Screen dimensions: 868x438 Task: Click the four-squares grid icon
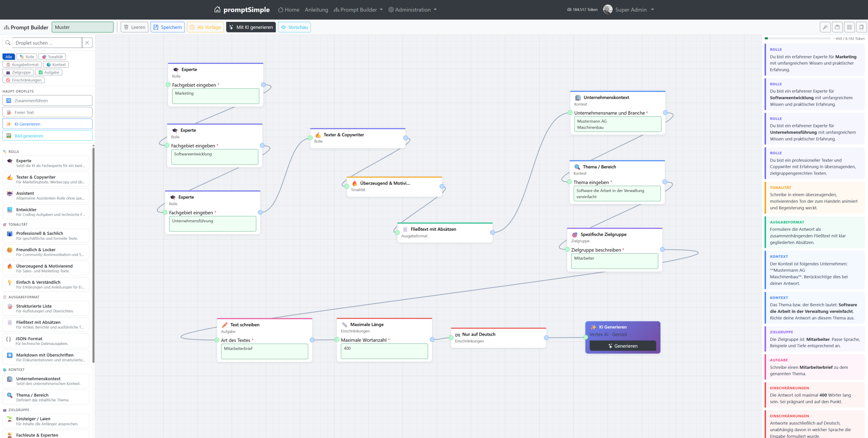(x=849, y=27)
